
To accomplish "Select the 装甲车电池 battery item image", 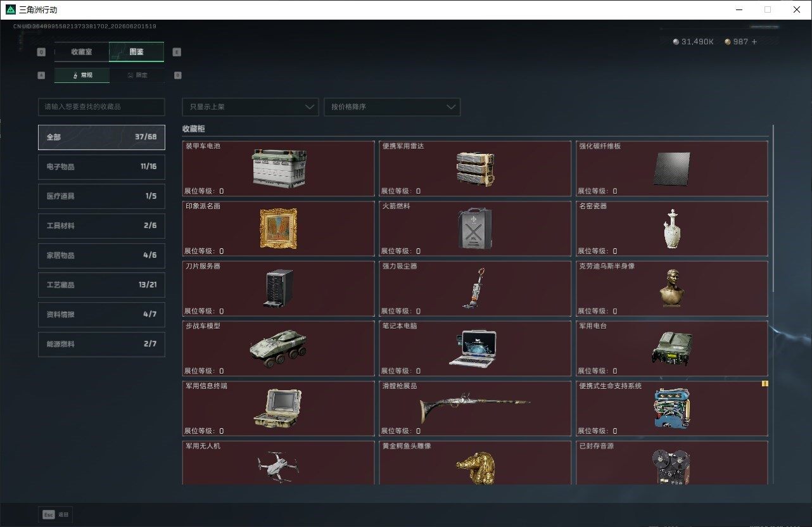I will pos(279,168).
